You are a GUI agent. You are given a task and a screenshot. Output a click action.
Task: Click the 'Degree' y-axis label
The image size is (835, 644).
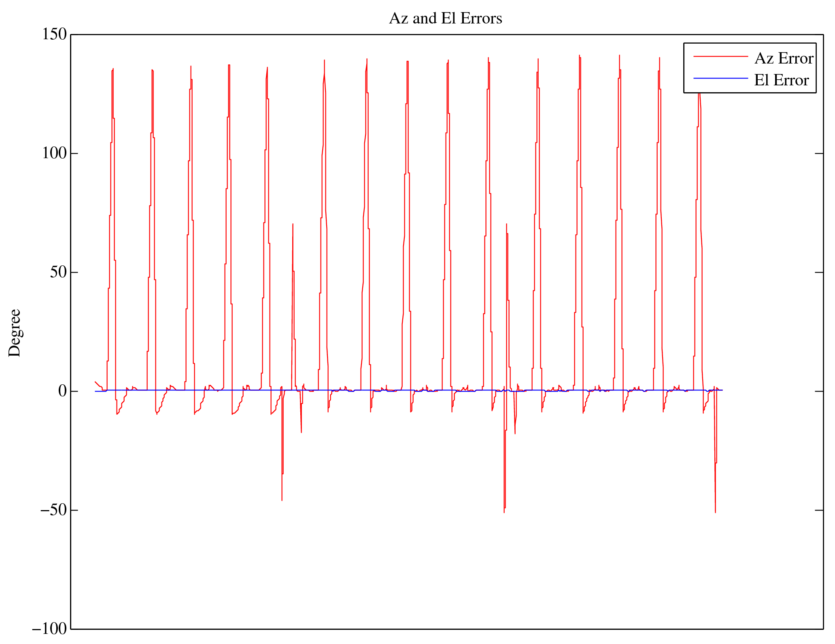click(x=15, y=333)
